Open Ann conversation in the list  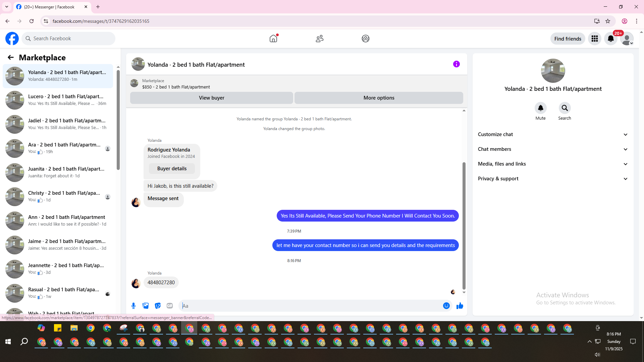58,221
